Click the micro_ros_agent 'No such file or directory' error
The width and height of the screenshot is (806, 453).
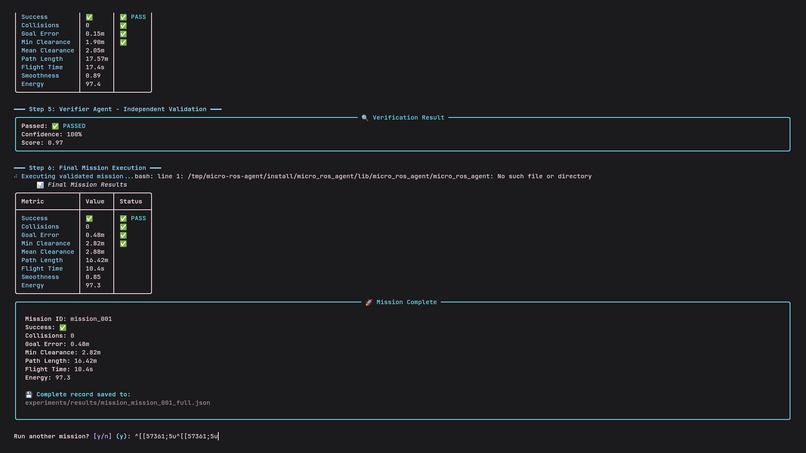click(x=363, y=176)
